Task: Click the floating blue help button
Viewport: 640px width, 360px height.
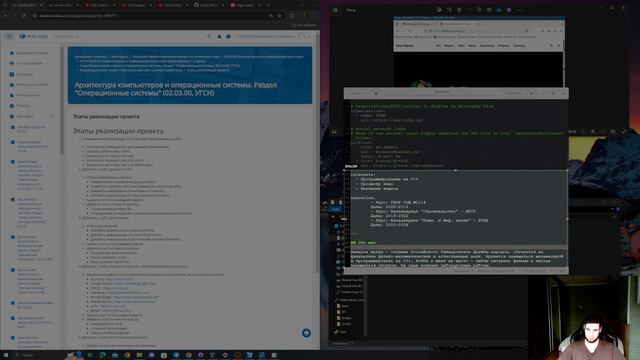Action: 306,333
